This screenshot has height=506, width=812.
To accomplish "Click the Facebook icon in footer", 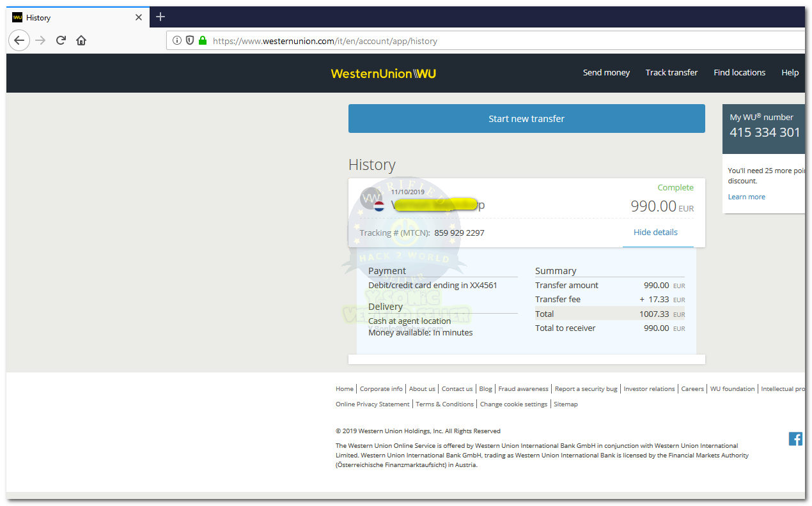I will pos(795,439).
